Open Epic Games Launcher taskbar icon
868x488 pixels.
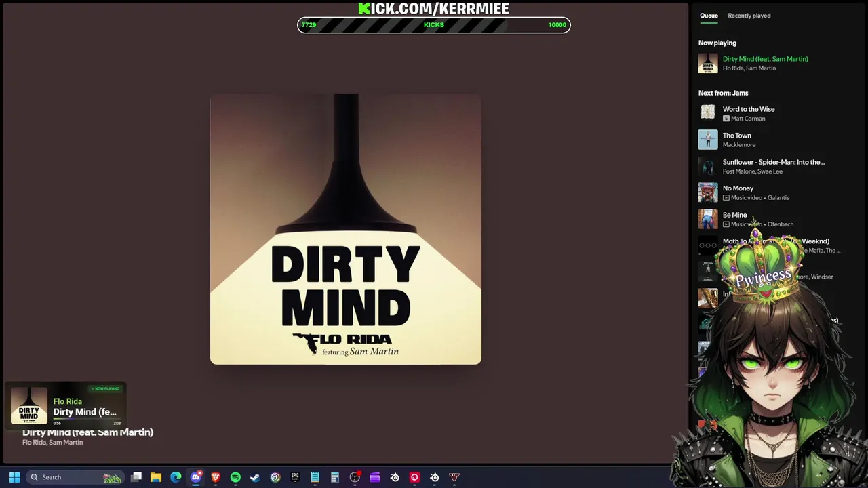295,477
